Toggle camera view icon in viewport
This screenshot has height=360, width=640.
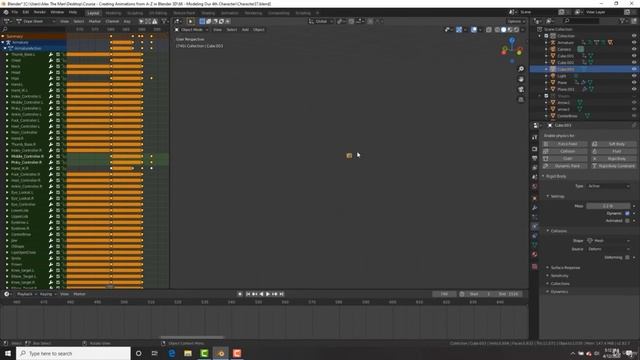(521, 89)
